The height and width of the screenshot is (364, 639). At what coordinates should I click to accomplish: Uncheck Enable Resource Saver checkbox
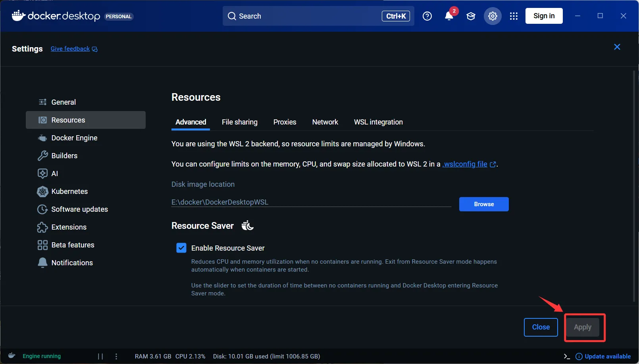pyautogui.click(x=181, y=248)
